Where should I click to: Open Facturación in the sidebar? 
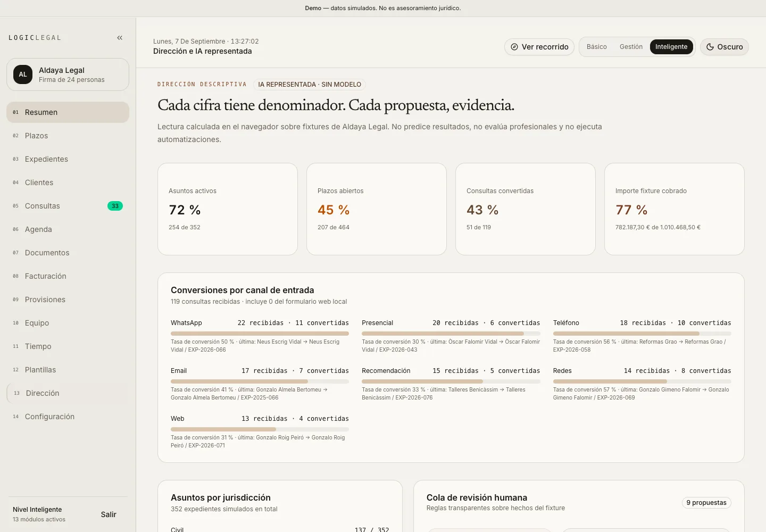point(68,276)
